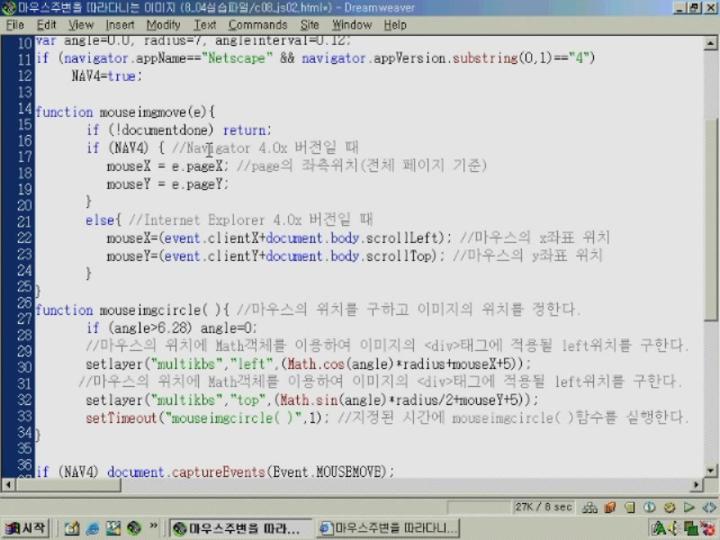Open the HTML Styles launcher icon
The image size is (720, 540).
click(x=630, y=507)
